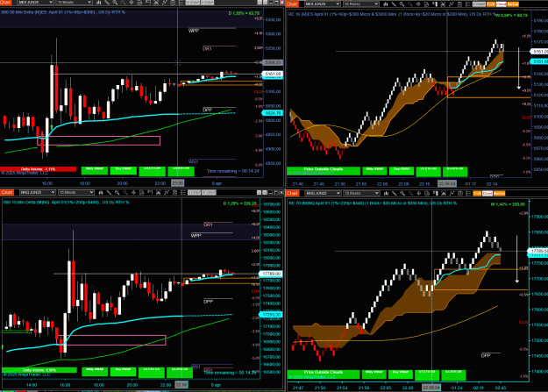Screen dimensions: 548x392
Task: Open indicators icon in bottom-left MNQ chart
Action: pyautogui.click(x=167, y=192)
